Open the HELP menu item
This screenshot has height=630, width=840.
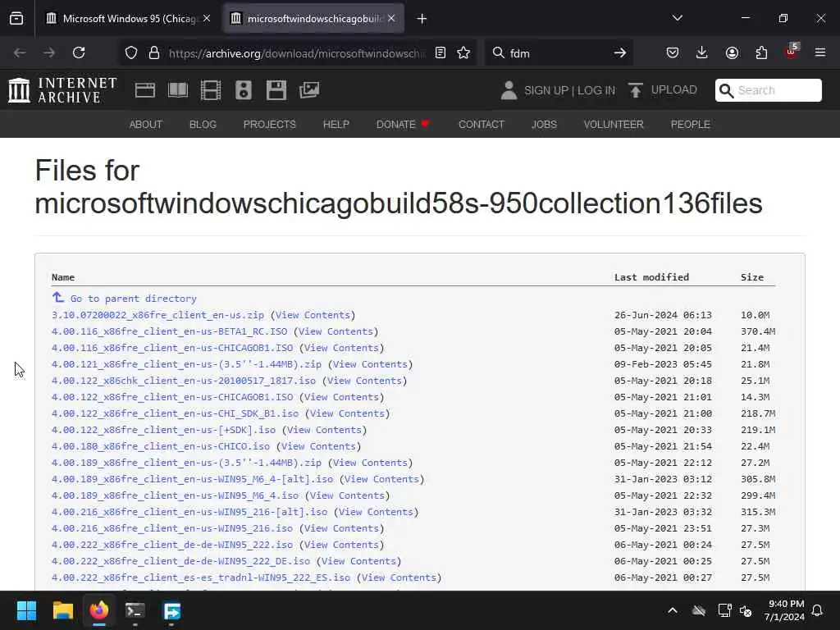click(336, 125)
